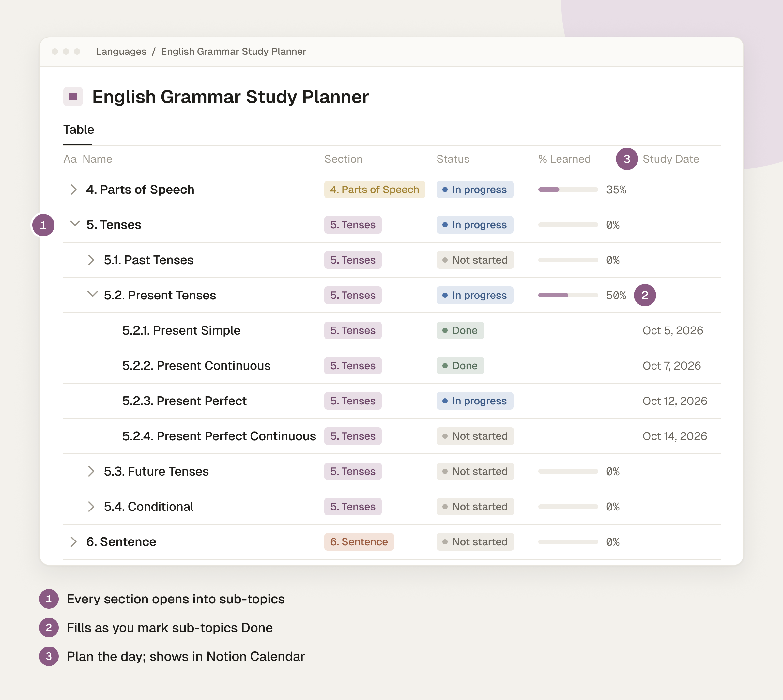Click the Status column header
The width and height of the screenshot is (783, 700).
tap(453, 159)
